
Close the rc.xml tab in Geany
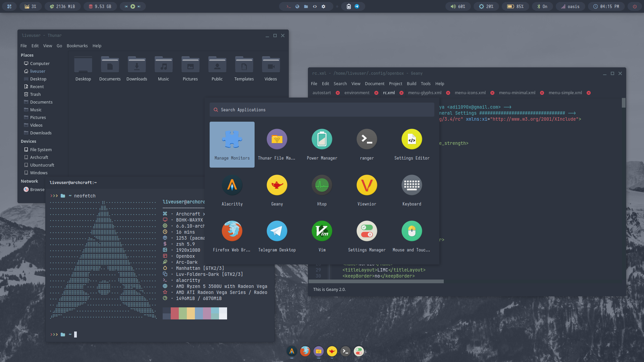tap(401, 93)
